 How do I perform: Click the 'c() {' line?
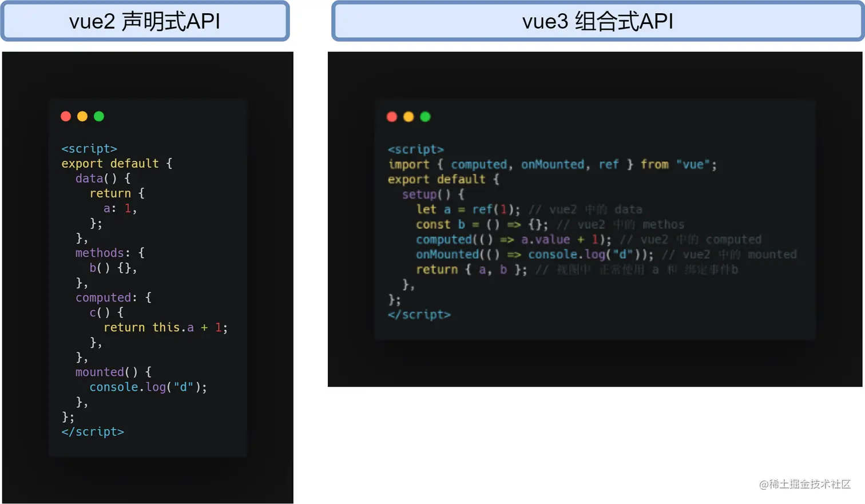coord(106,312)
